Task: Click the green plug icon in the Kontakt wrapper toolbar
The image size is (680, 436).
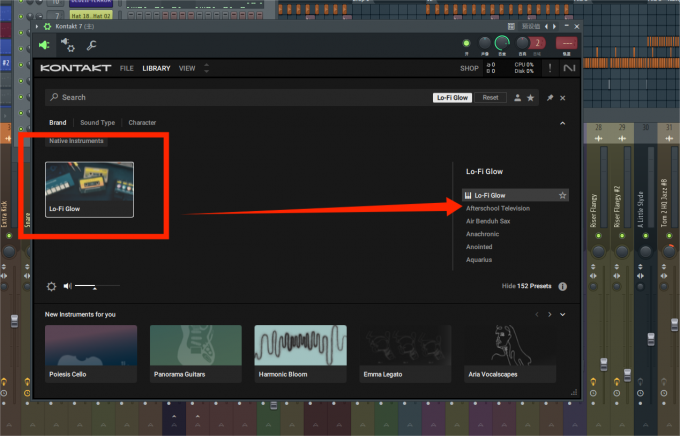Action: tap(44, 45)
